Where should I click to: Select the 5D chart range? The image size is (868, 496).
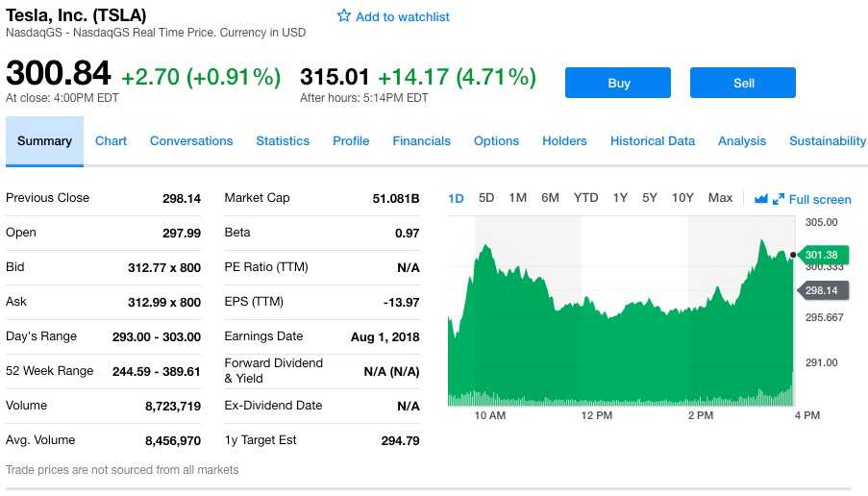486,198
